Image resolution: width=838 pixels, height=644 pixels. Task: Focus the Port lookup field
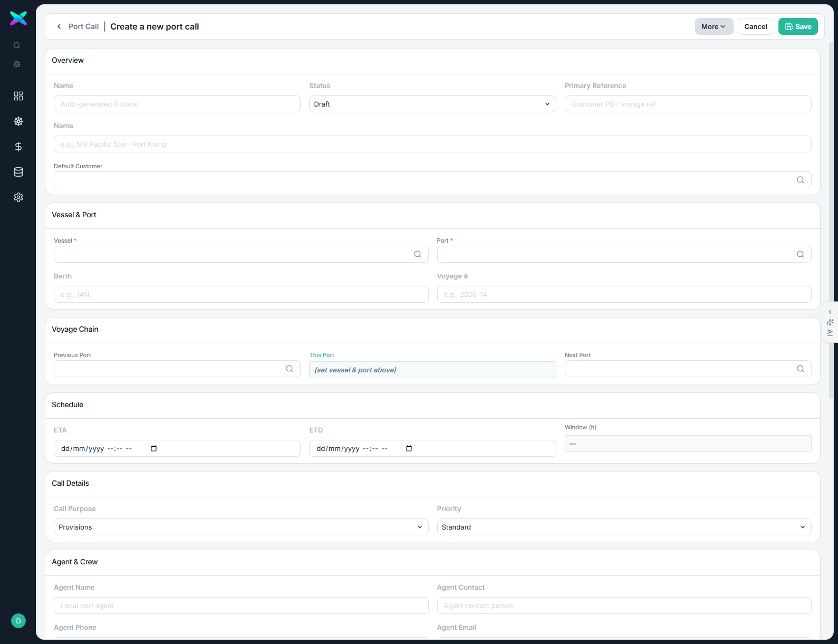624,254
